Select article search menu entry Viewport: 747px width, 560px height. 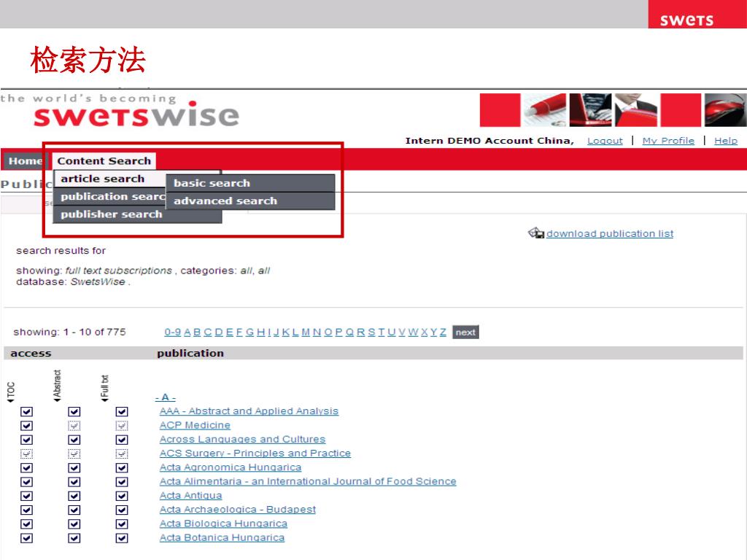pos(110,179)
